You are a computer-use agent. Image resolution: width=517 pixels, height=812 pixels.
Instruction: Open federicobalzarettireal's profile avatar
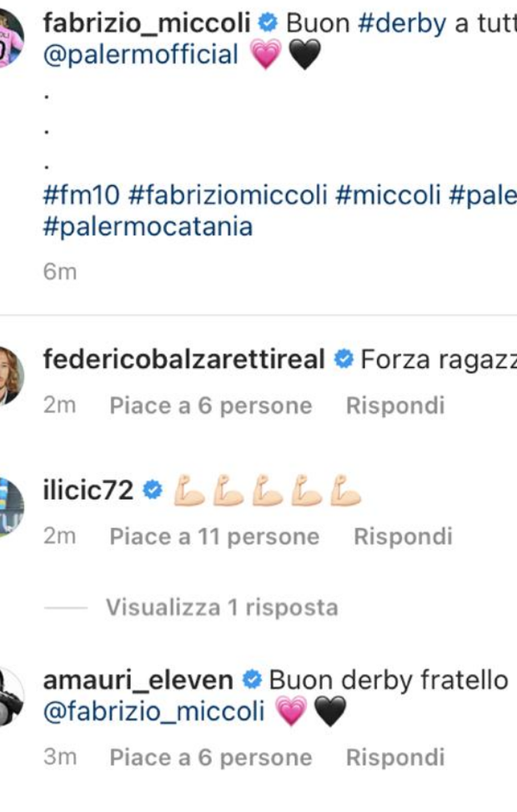[8, 373]
